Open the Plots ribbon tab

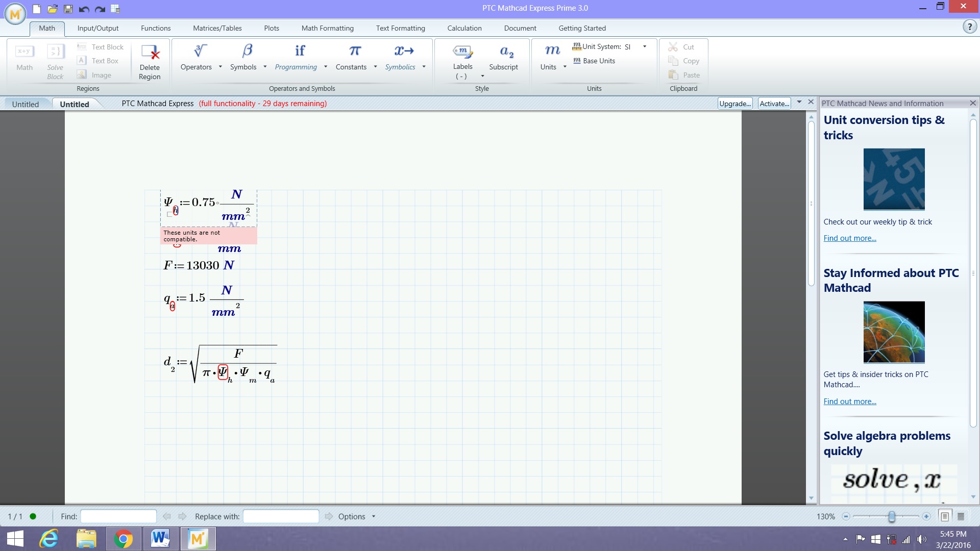272,28
